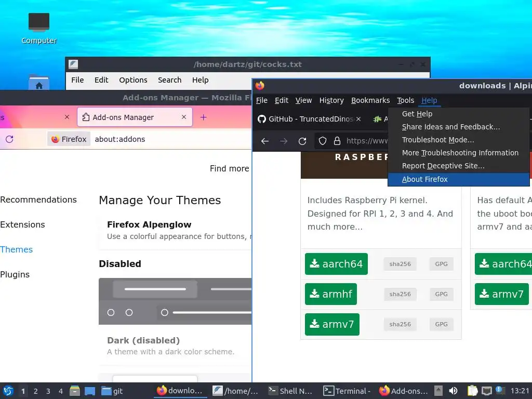Viewport: 532px width, 399px height.
Task: Choose Get Help from the Help menu
Action: coord(458,114)
